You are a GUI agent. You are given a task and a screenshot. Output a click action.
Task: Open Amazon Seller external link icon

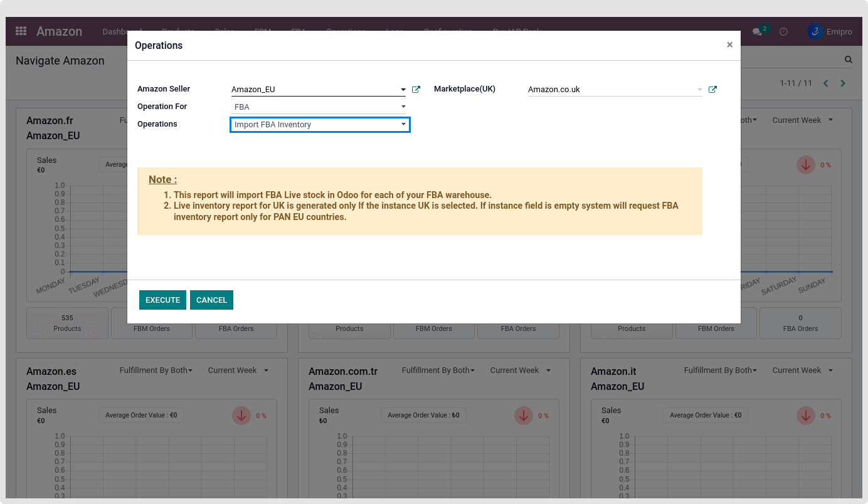(416, 90)
